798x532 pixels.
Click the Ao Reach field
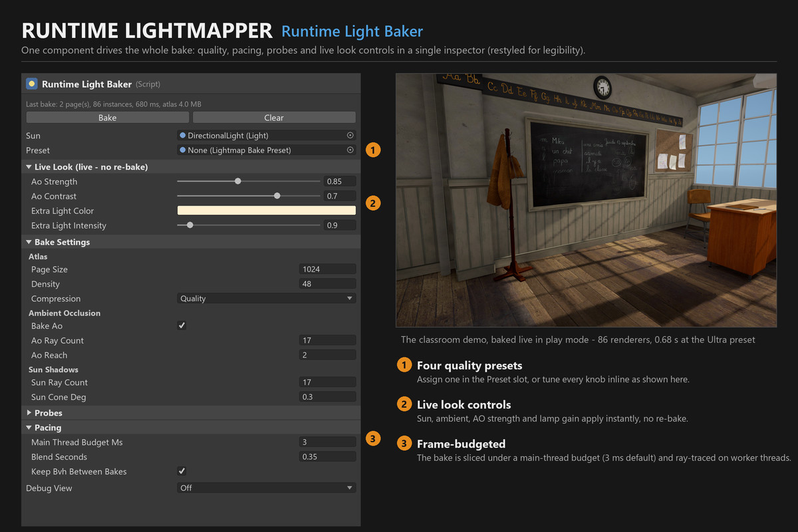point(328,355)
